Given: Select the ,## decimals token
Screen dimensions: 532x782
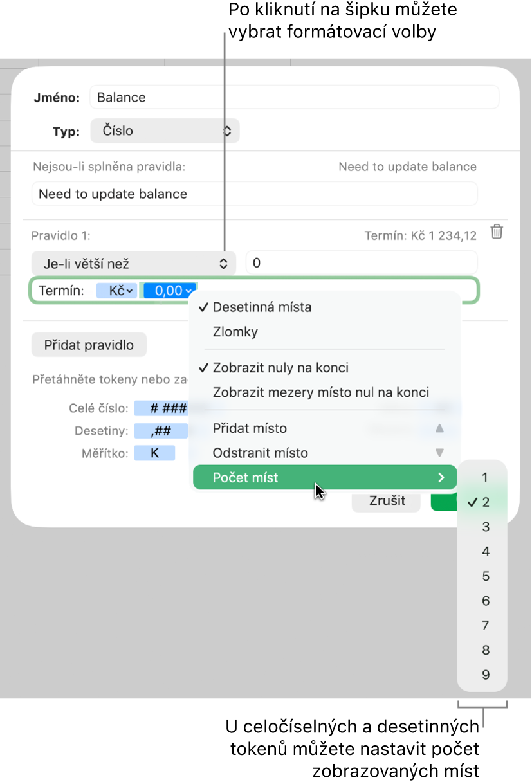Looking at the screenshot, I should [161, 431].
